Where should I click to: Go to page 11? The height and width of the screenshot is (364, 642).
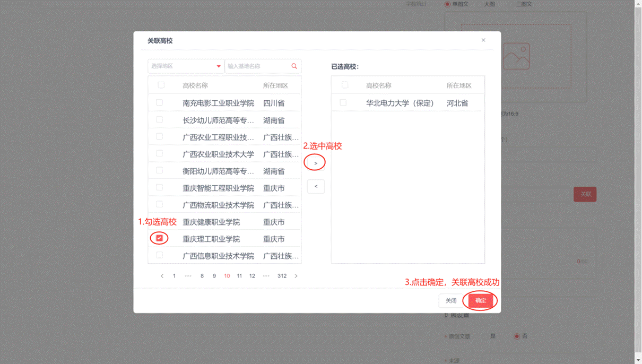click(x=239, y=276)
